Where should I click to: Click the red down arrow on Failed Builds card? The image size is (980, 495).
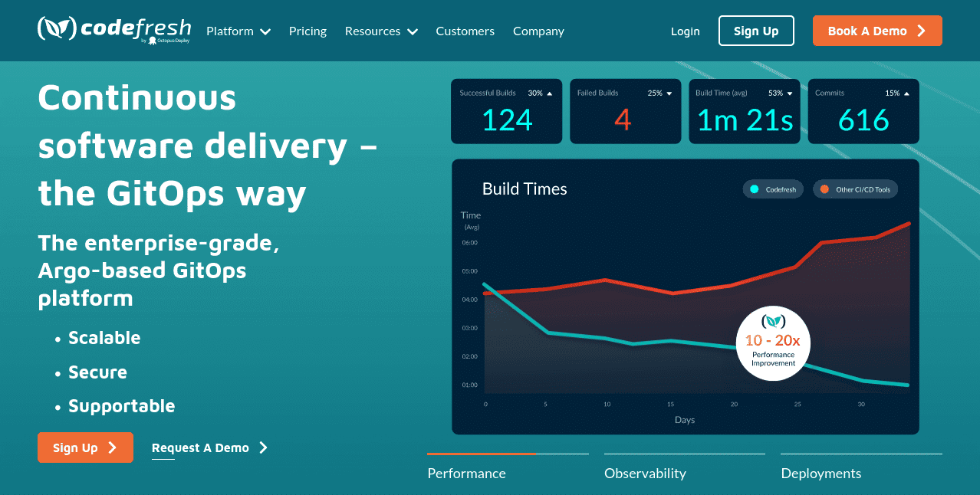coord(669,93)
